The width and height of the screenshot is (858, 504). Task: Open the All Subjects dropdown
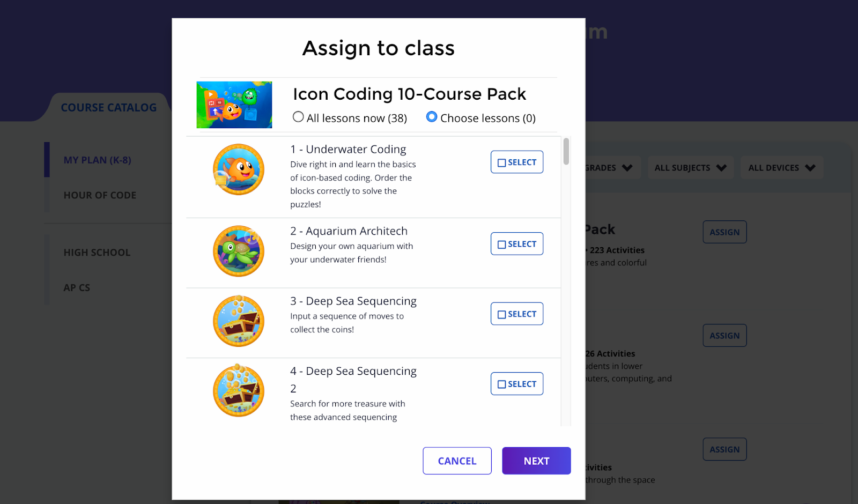tap(690, 168)
